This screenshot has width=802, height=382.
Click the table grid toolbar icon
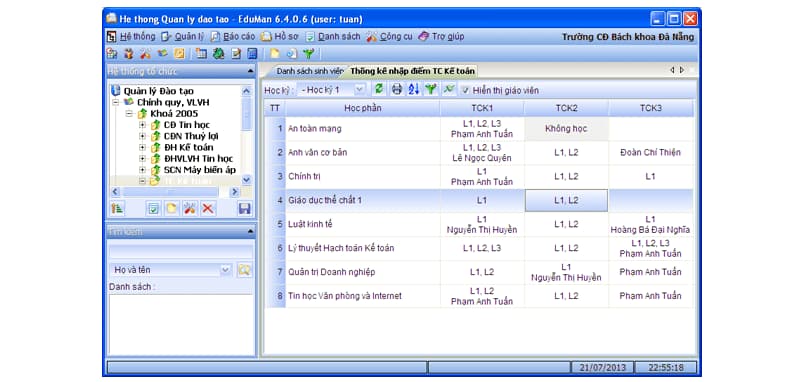202,53
